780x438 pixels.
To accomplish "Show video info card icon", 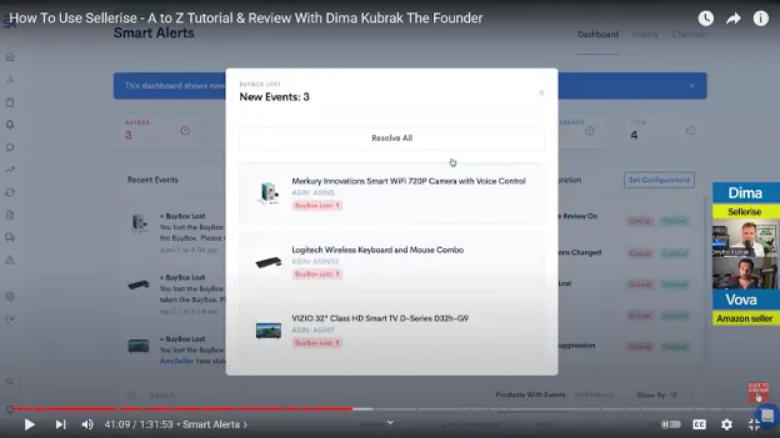I will click(761, 18).
